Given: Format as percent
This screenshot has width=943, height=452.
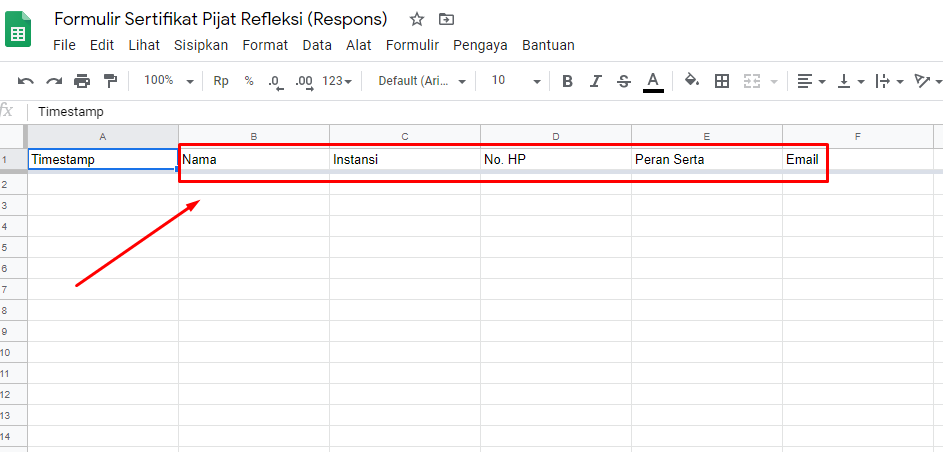Looking at the screenshot, I should (x=249, y=81).
